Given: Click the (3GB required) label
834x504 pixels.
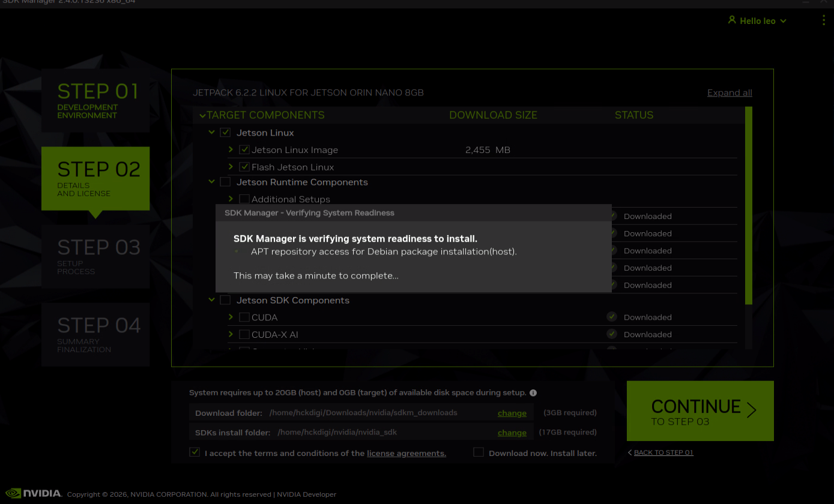Looking at the screenshot, I should [x=570, y=413].
